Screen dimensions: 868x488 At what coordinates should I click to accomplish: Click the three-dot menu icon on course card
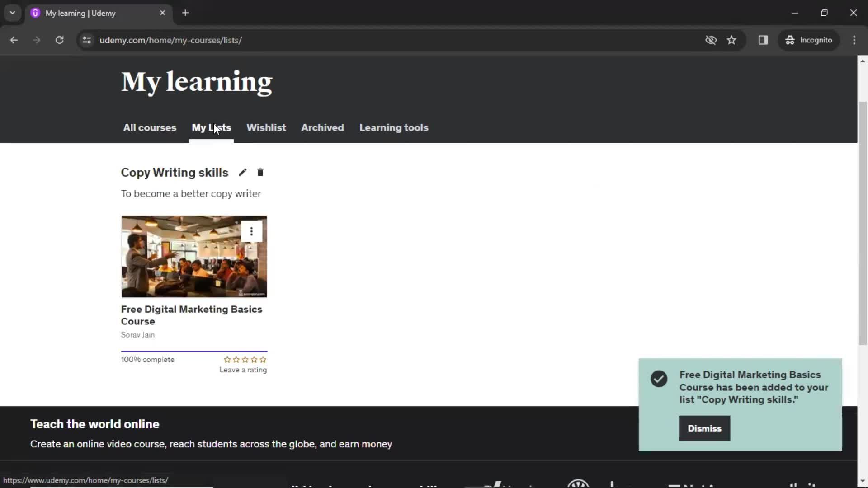(251, 231)
